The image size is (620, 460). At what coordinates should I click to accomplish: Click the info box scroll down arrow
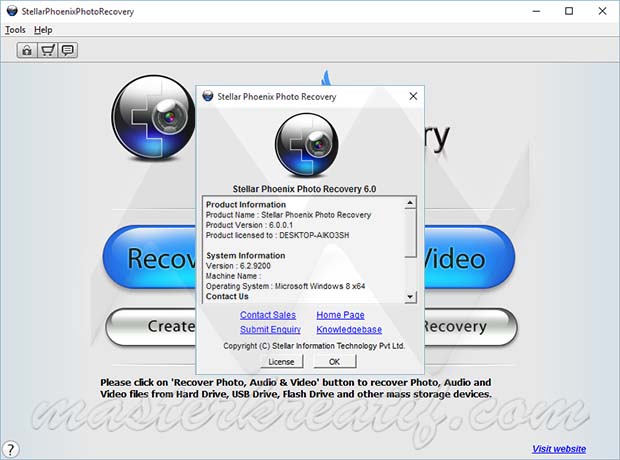(410, 297)
